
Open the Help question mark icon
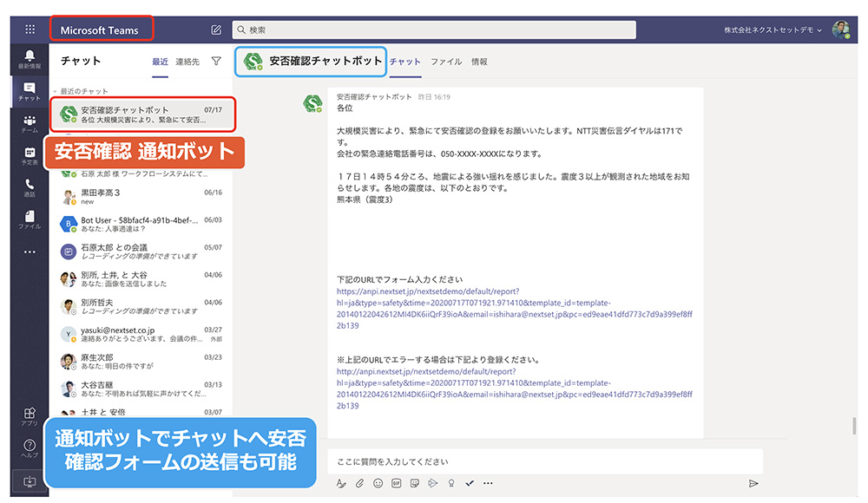point(30,448)
